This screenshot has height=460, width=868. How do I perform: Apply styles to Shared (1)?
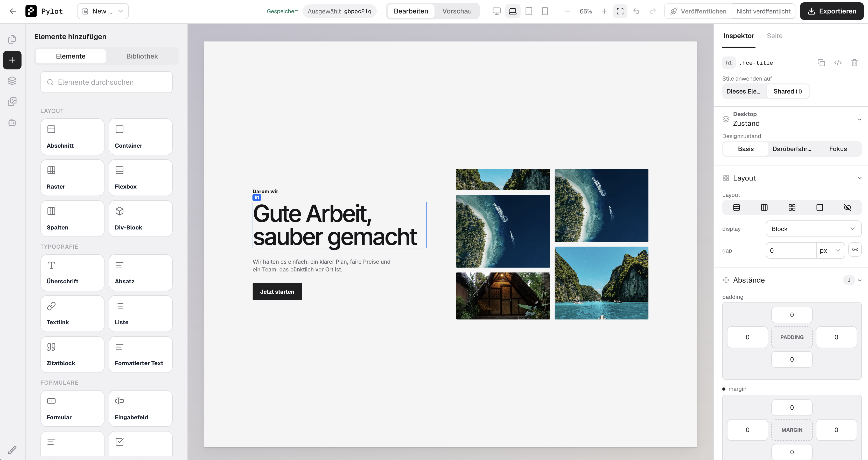[788, 91]
